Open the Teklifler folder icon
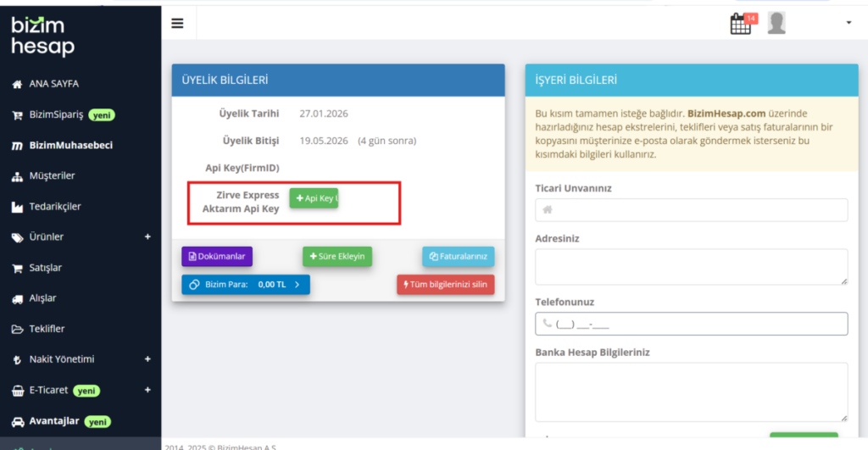 click(x=17, y=329)
